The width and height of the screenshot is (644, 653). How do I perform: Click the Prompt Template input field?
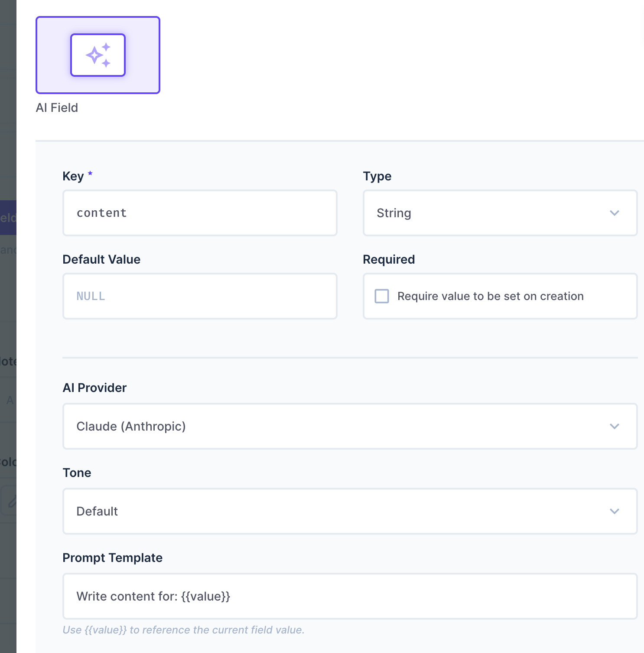tap(350, 596)
